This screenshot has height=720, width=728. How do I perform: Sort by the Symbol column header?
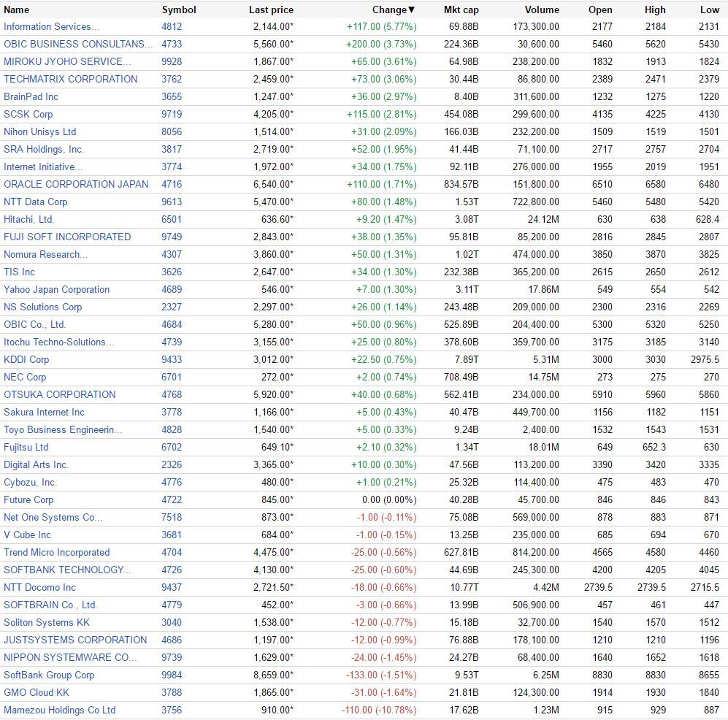pos(179,9)
